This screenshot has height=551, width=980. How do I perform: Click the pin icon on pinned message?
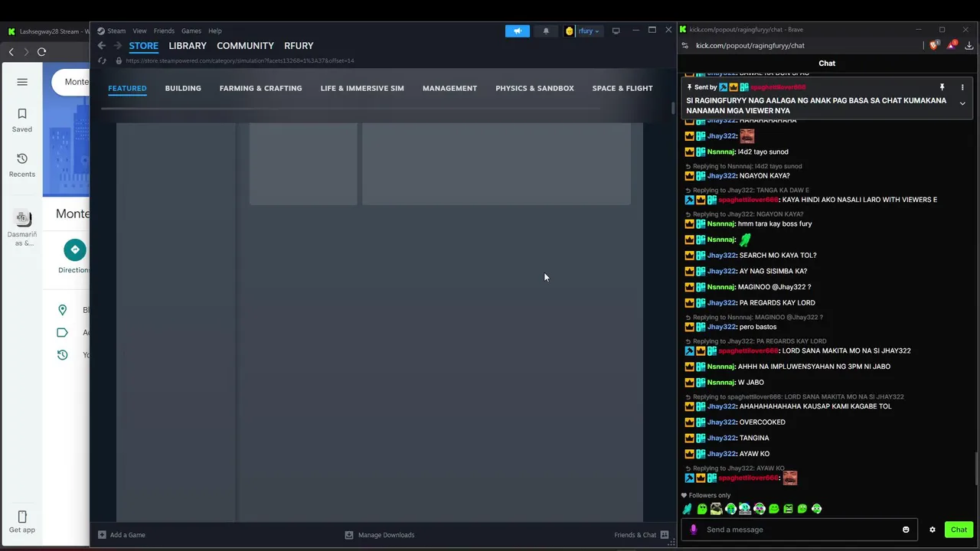click(x=942, y=87)
